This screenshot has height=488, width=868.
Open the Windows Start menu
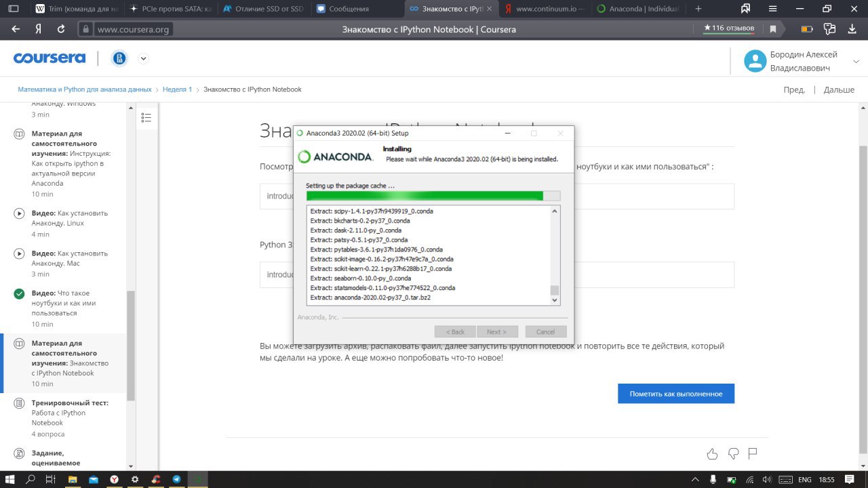click(10, 479)
